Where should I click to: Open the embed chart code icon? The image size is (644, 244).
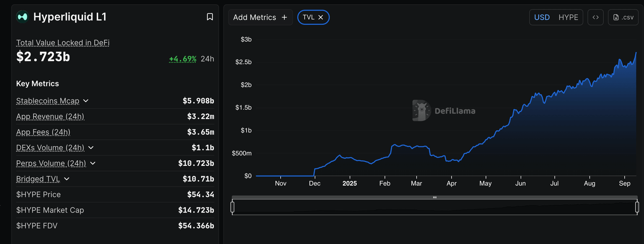coord(595,17)
